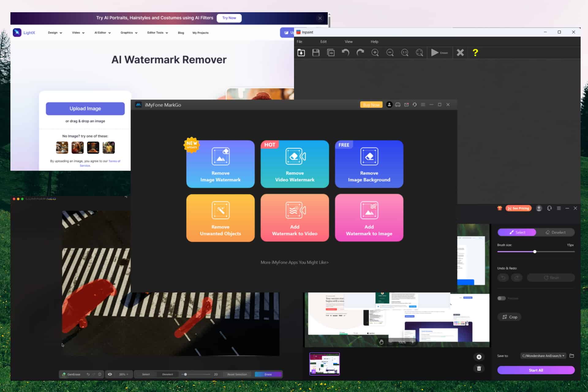588x392 pixels.
Task: Open the Edit menu in Inpaint
Action: coord(323,42)
